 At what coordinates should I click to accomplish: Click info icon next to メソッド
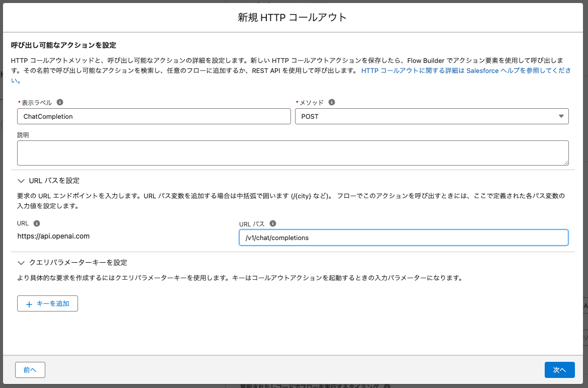pos(331,102)
